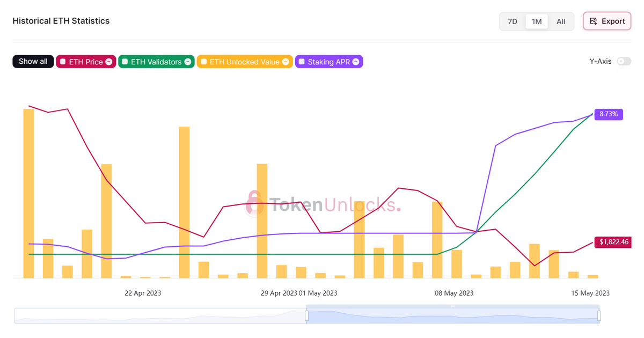The height and width of the screenshot is (338, 644).
Task: Grab the right range selector handle
Action: pyautogui.click(x=598, y=316)
